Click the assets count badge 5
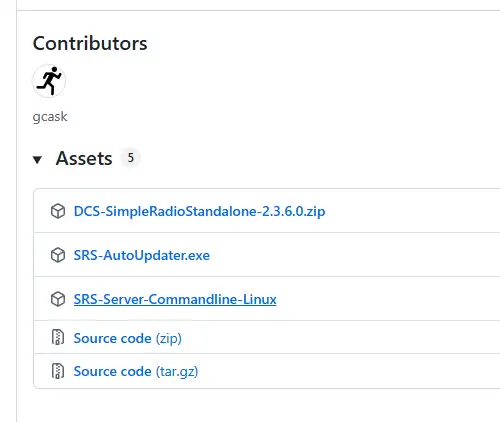 (131, 158)
